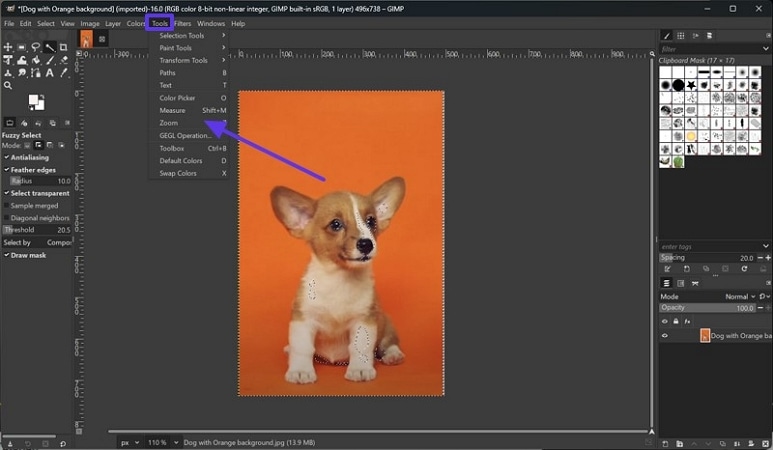This screenshot has width=773, height=450.
Task: Open the Colors menu
Action: (136, 23)
